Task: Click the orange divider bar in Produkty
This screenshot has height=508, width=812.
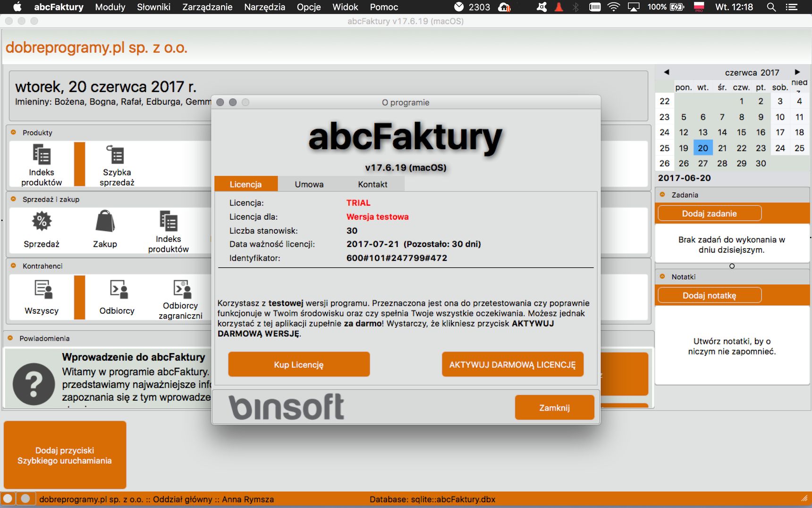Action: click(79, 164)
